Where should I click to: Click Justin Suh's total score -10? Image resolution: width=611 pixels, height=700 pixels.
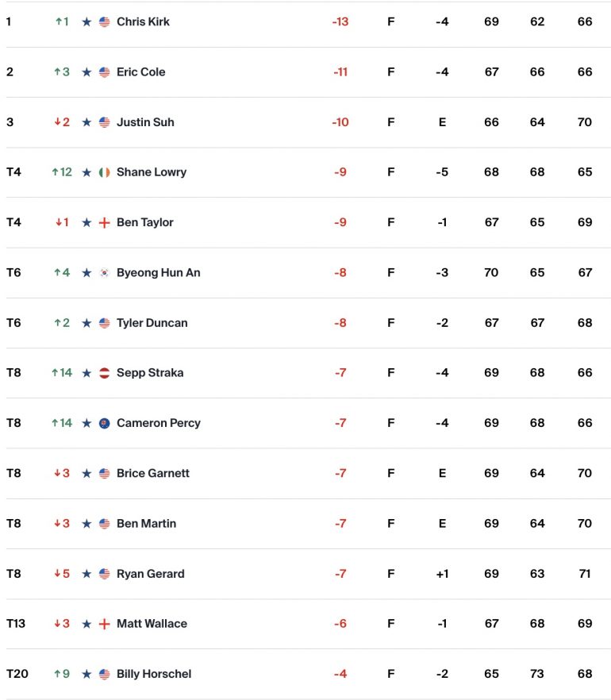[x=340, y=122]
